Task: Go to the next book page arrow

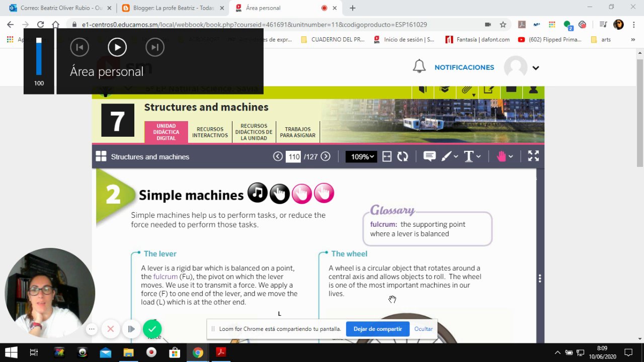Action: click(326, 156)
